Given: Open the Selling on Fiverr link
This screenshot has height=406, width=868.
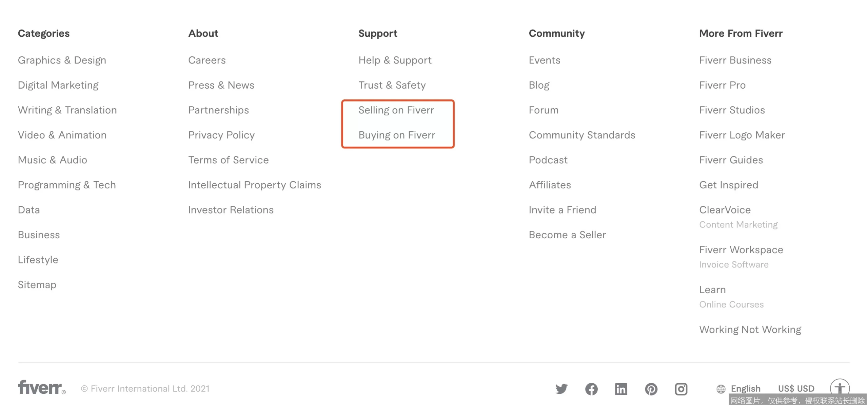Looking at the screenshot, I should pyautogui.click(x=396, y=110).
